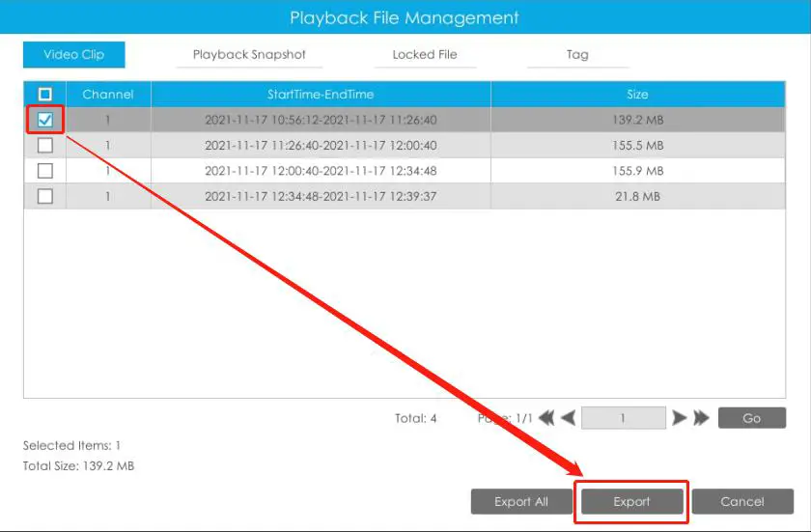Check the 155.5 MB clip checkbox

45,145
